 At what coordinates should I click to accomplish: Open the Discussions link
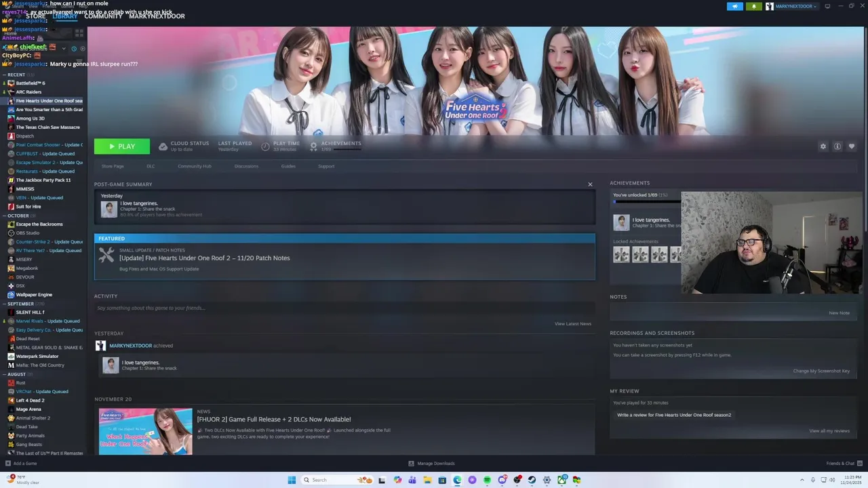click(246, 166)
